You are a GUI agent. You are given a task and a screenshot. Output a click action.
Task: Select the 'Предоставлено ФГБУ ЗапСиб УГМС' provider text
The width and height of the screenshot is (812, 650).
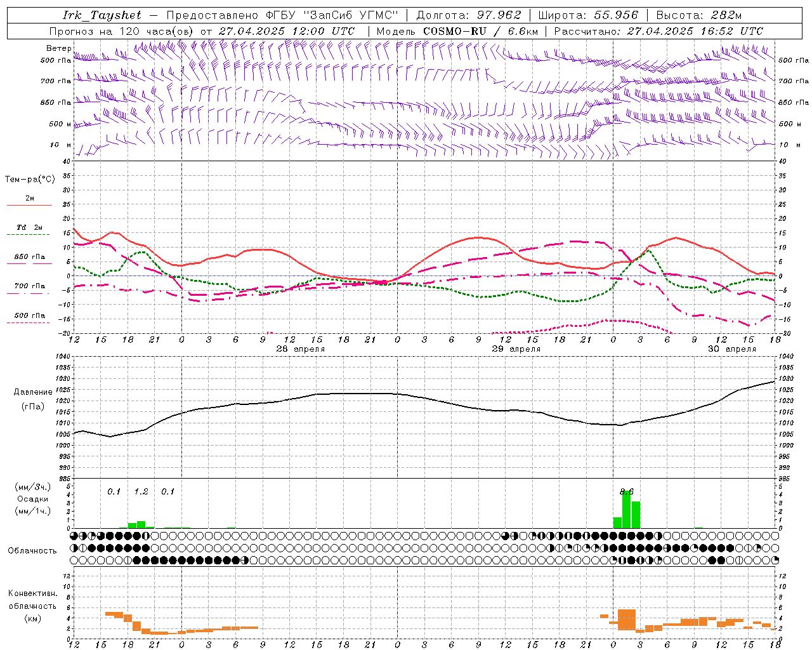(x=282, y=15)
